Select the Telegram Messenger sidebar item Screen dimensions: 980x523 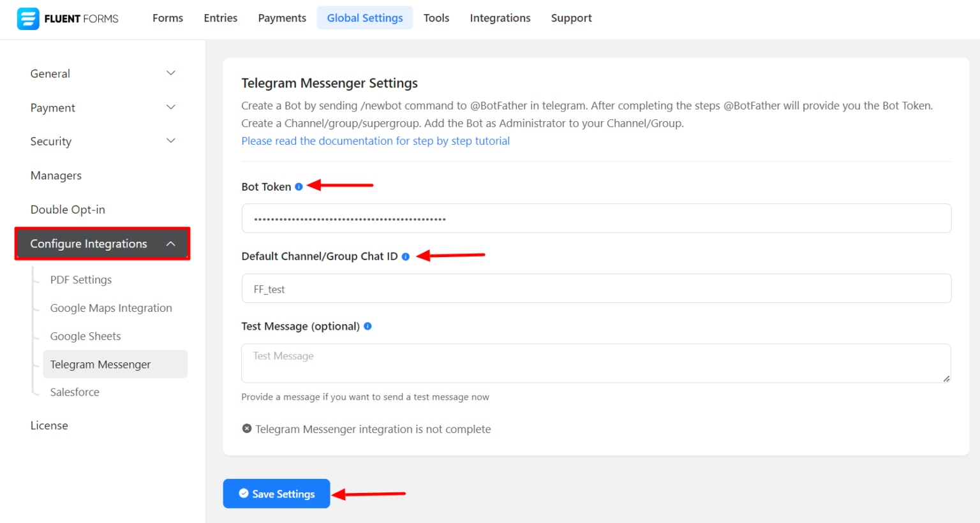tap(100, 364)
